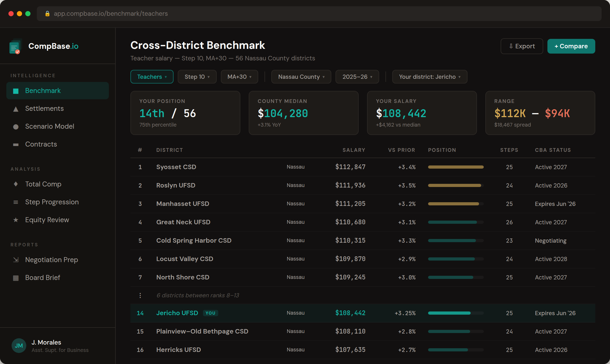Expand the hidden districts ellipsis row
Image resolution: width=610 pixels, height=364 pixels.
(x=140, y=295)
